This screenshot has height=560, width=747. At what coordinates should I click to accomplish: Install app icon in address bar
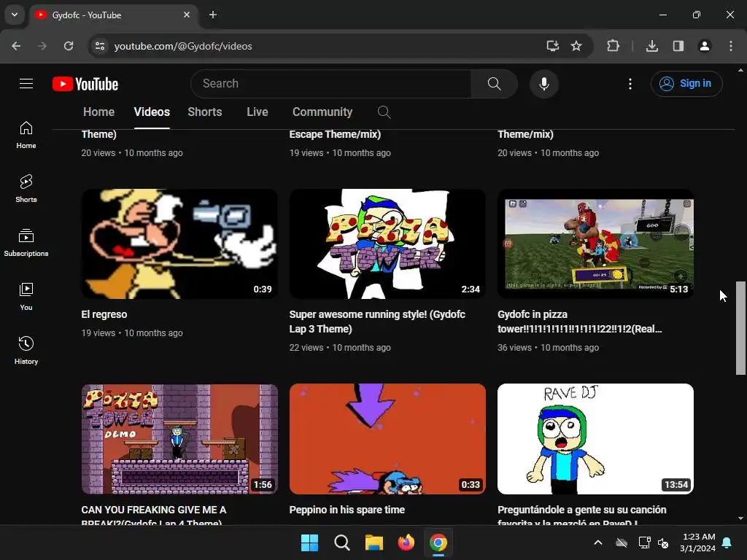coord(553,46)
